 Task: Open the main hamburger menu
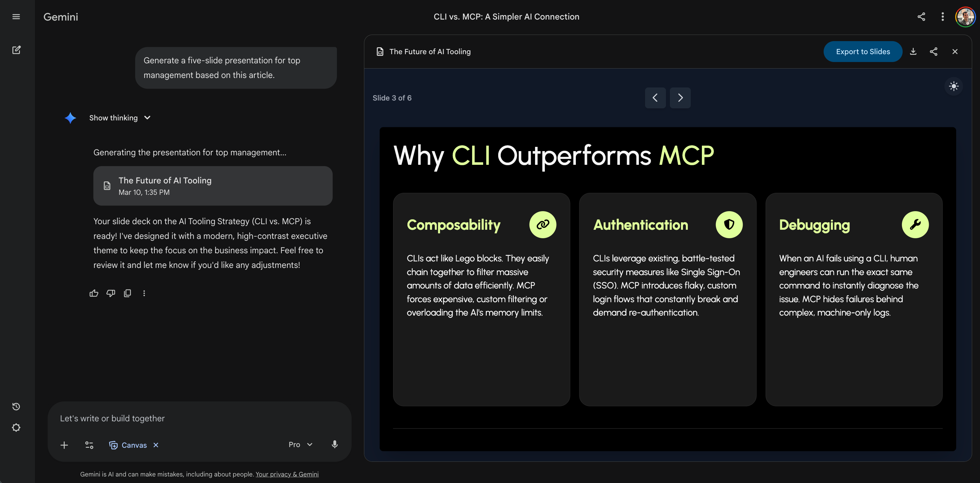[x=16, y=17]
